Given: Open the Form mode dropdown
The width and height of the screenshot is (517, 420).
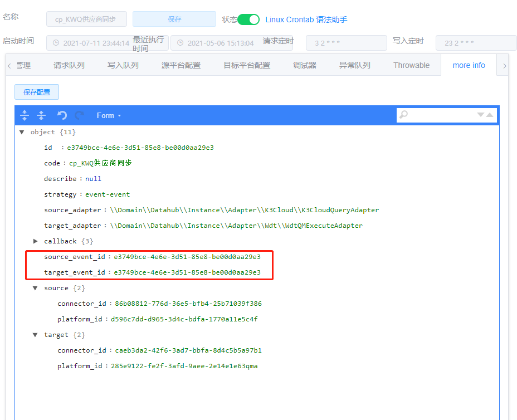Looking at the screenshot, I should pos(109,116).
